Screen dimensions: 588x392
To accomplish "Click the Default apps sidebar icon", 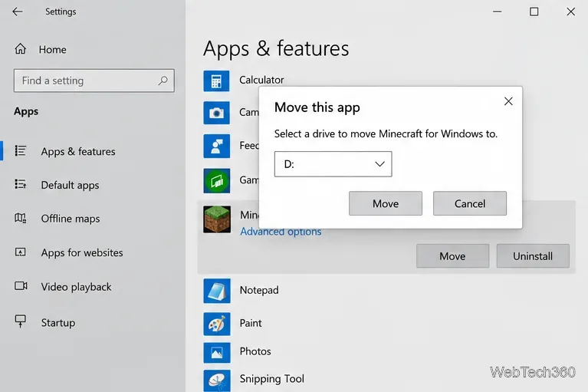I will coord(20,184).
